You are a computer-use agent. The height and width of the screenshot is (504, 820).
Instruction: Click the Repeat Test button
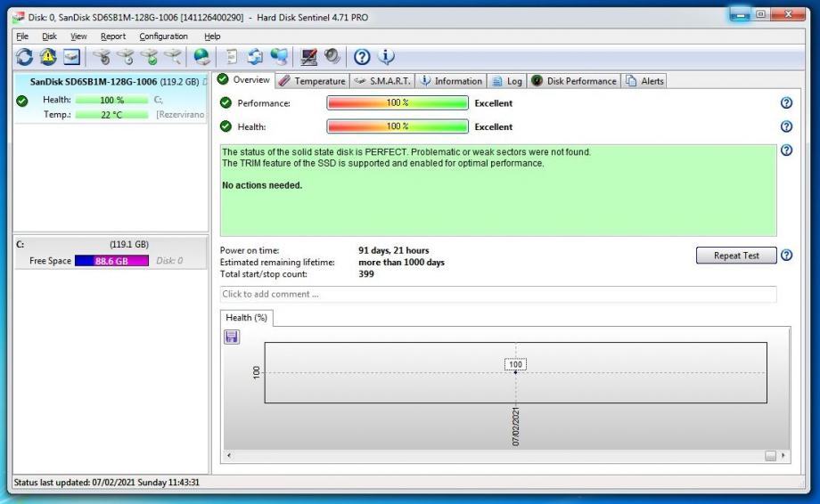click(736, 256)
